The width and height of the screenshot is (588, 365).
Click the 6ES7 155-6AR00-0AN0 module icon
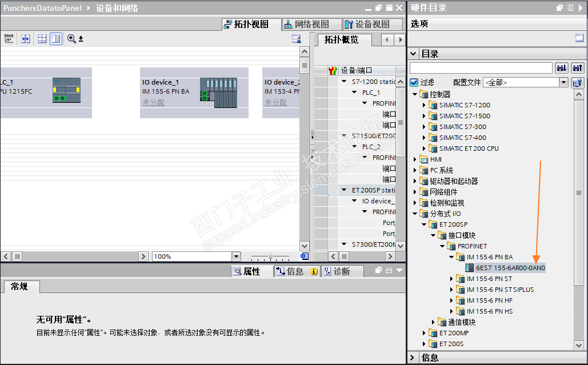click(x=469, y=267)
